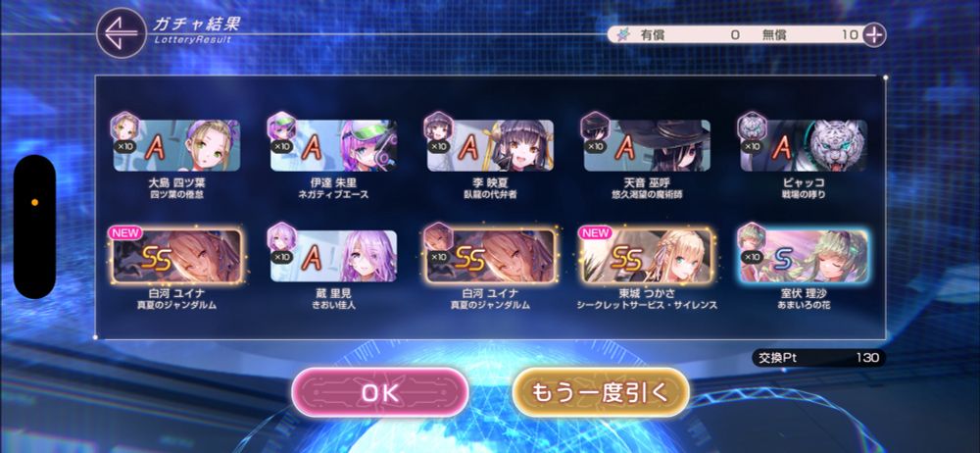Viewport: 980px width, 453px height.
Task: Open 室伏 理沙 S rank card
Action: click(x=804, y=256)
